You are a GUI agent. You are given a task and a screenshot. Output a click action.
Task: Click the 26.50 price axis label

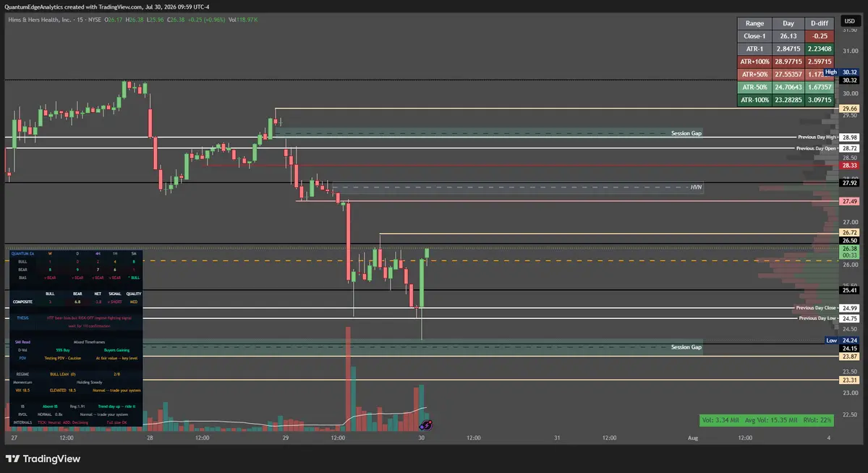tap(849, 241)
